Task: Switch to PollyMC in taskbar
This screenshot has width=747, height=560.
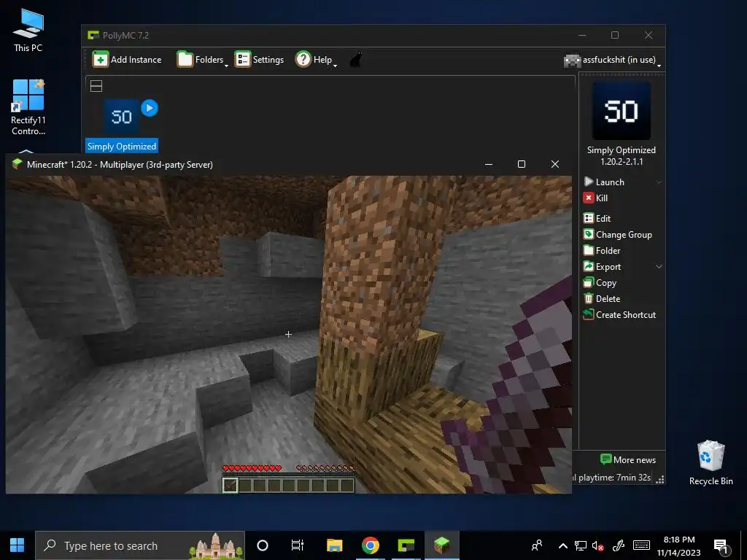Action: (x=406, y=545)
